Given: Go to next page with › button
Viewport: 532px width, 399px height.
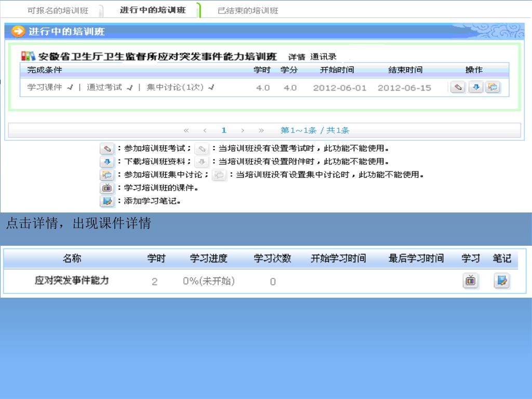Looking at the screenshot, I should [x=242, y=130].
